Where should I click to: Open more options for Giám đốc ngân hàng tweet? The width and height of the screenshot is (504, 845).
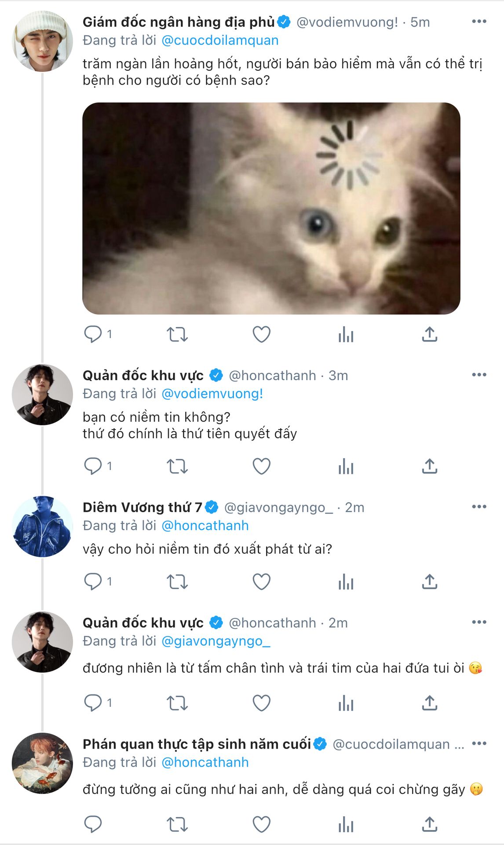click(x=479, y=22)
